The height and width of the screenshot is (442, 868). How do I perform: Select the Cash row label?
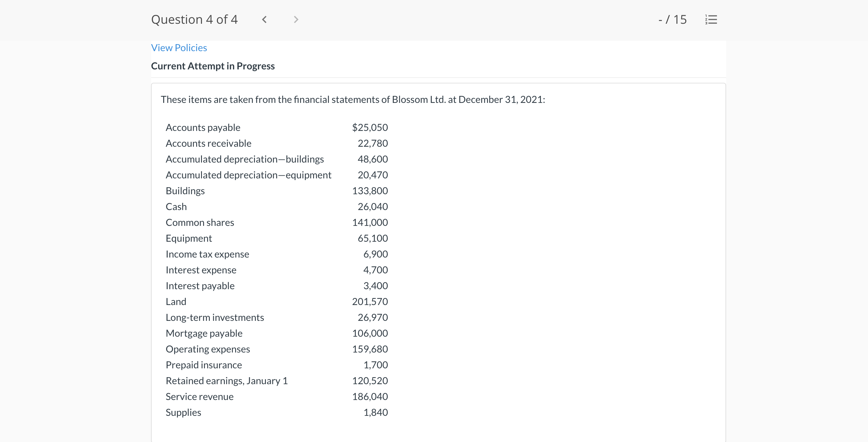pos(176,206)
